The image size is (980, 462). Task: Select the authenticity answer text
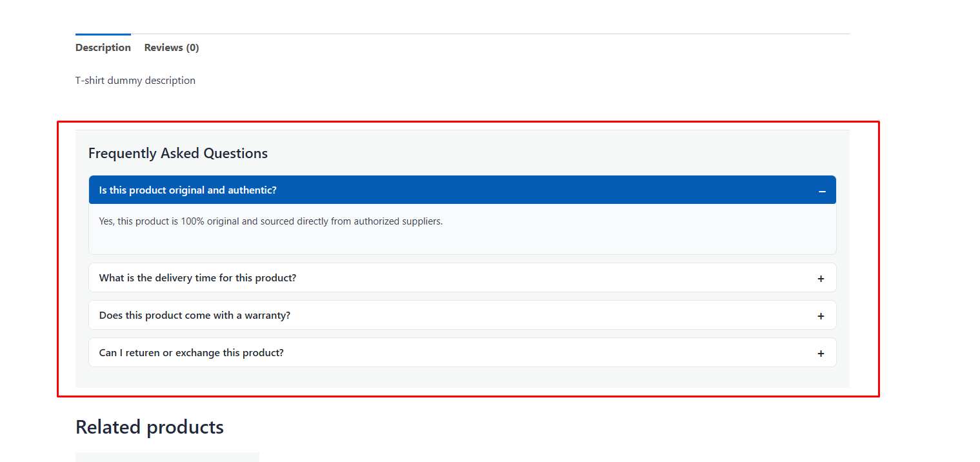click(271, 221)
